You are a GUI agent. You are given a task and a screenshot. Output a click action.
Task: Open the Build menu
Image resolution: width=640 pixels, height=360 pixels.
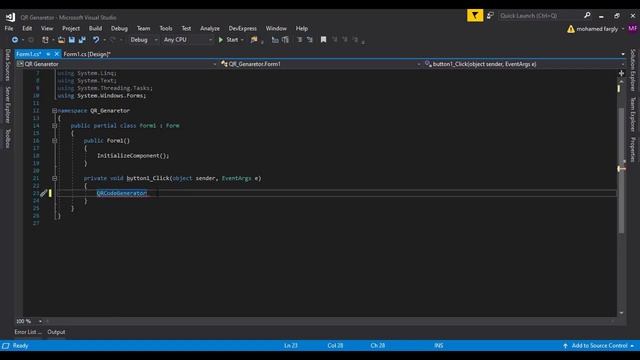[95, 28]
